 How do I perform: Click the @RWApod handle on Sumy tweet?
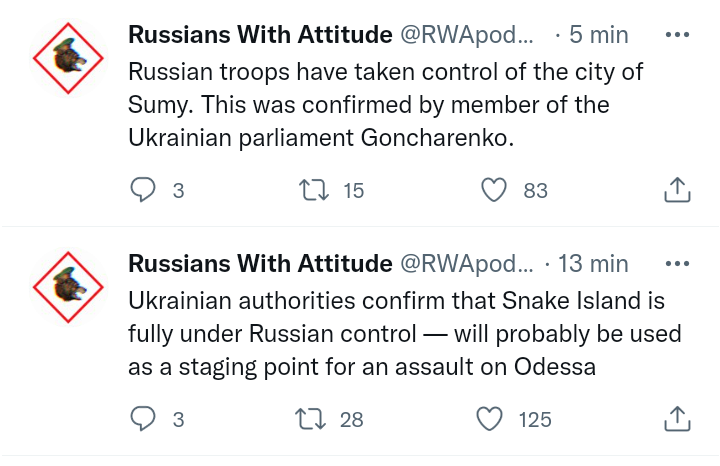pos(467,35)
